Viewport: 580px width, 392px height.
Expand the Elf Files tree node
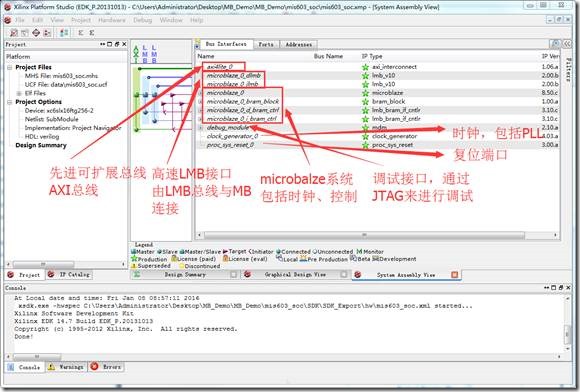coord(19,93)
